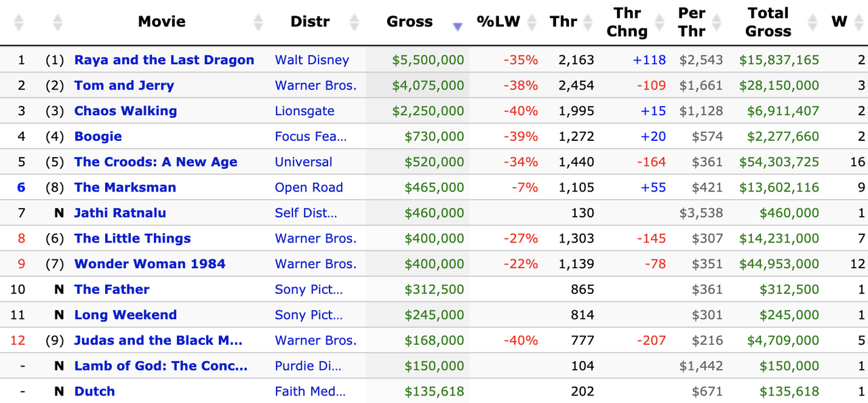Sort table by %LW header
868x403 pixels.
(x=498, y=22)
